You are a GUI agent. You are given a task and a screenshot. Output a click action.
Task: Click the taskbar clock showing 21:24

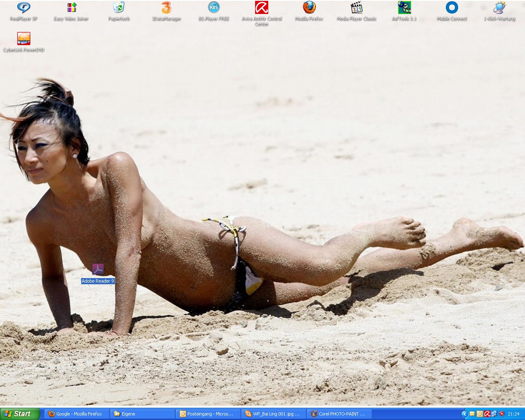coord(514,414)
